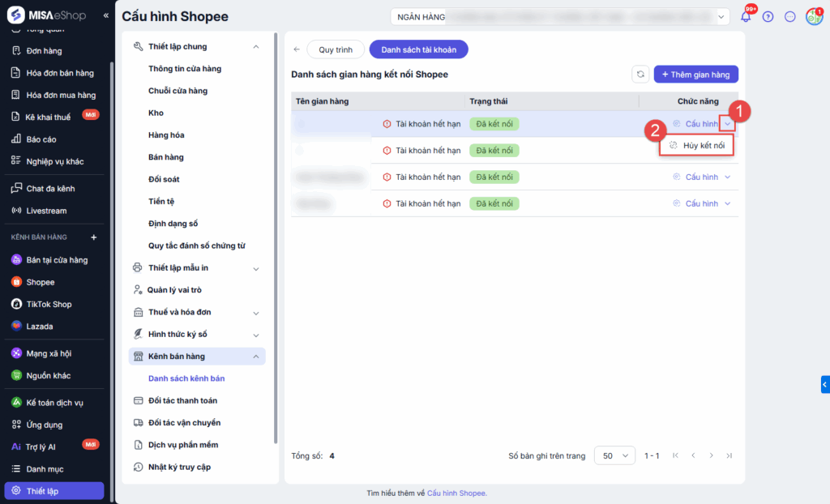Screen dimensions: 830x504
Task: Collapse the sidebar with double-chevron icon
Action: 106,16
